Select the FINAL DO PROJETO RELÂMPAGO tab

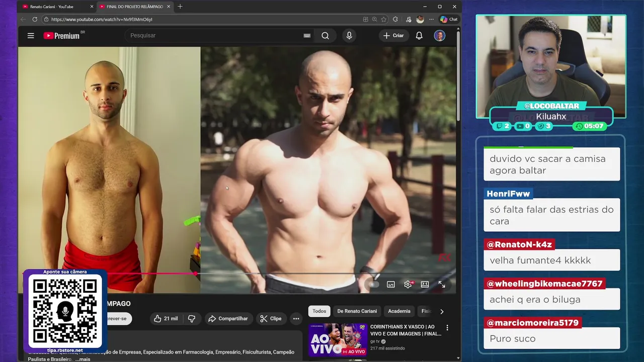coord(134,7)
